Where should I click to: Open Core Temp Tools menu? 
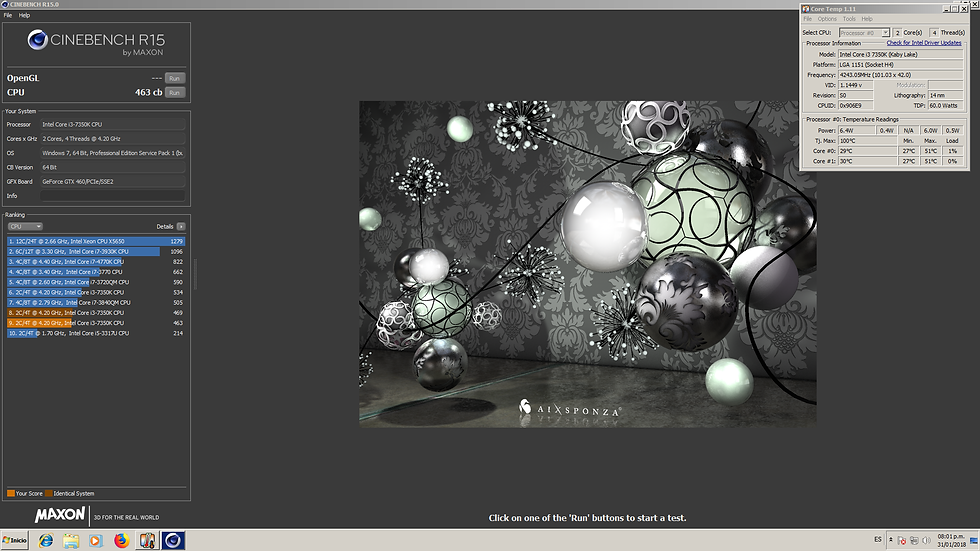[x=849, y=19]
